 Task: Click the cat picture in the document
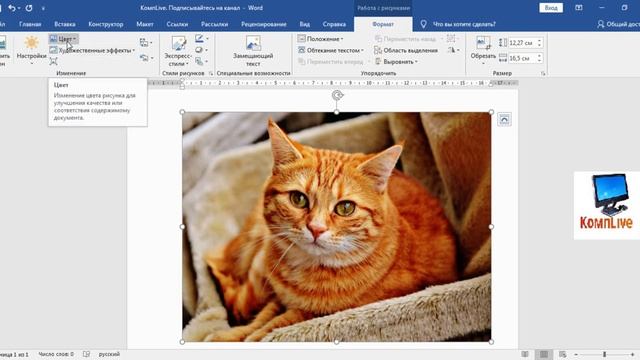coord(337,227)
